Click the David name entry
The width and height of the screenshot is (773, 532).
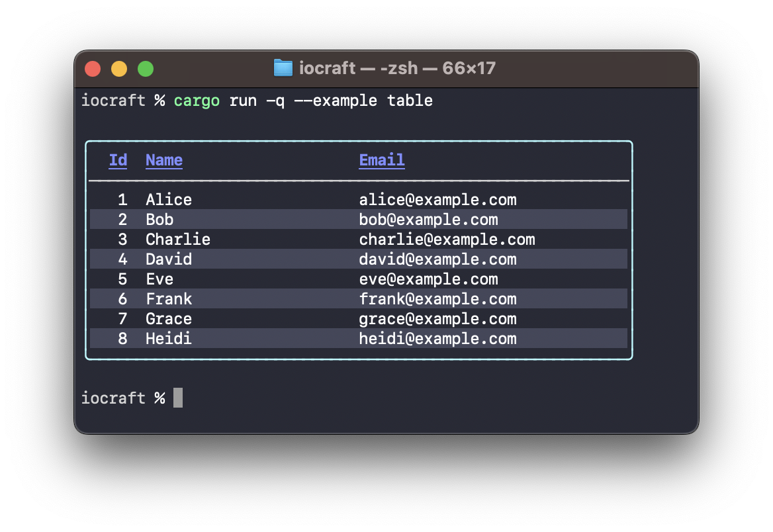(x=169, y=259)
